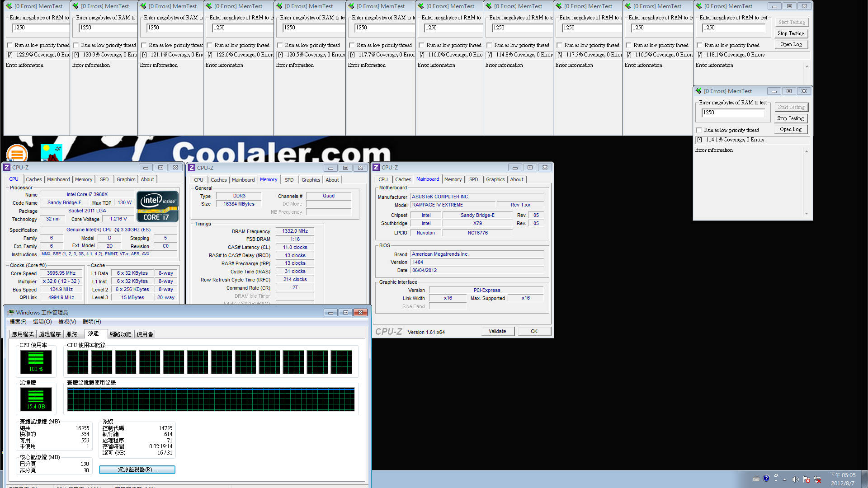Tick low priority thread in the 114.1% coverage MemTest
Viewport: 868px width, 488px height.
click(x=699, y=131)
